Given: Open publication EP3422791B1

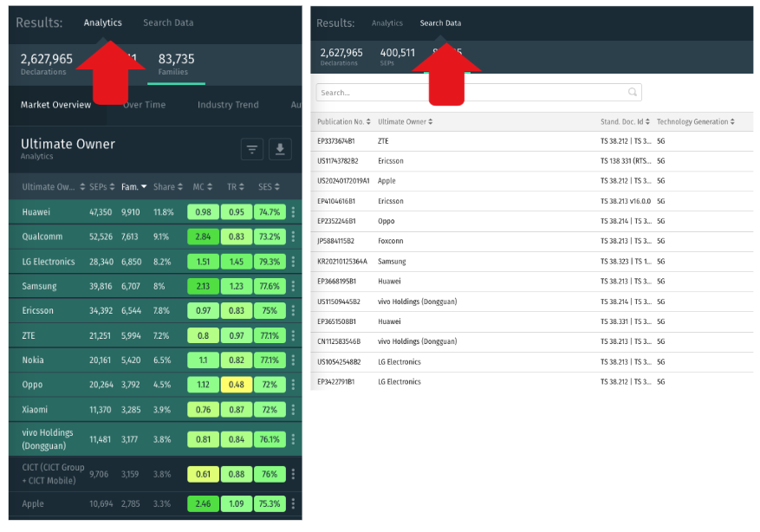Looking at the screenshot, I should pyautogui.click(x=532, y=381).
